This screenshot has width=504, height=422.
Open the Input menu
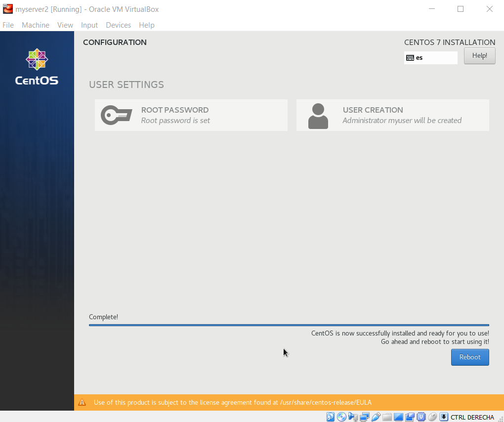tap(89, 25)
